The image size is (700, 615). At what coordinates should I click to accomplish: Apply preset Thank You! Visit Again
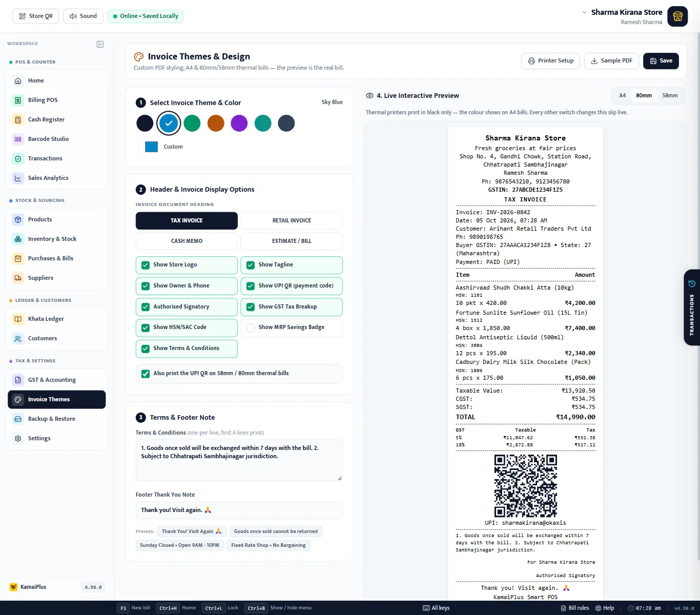coord(191,531)
